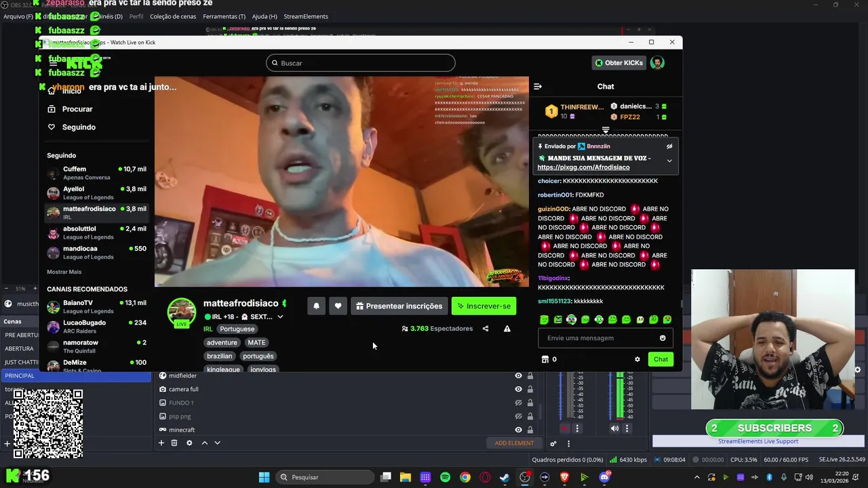Click the Obter KICKs button
Viewport: 868px width, 488px height.
618,63
